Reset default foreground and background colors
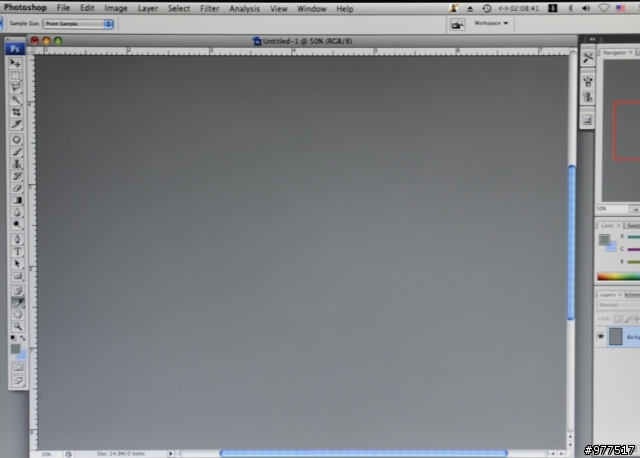 [13, 338]
